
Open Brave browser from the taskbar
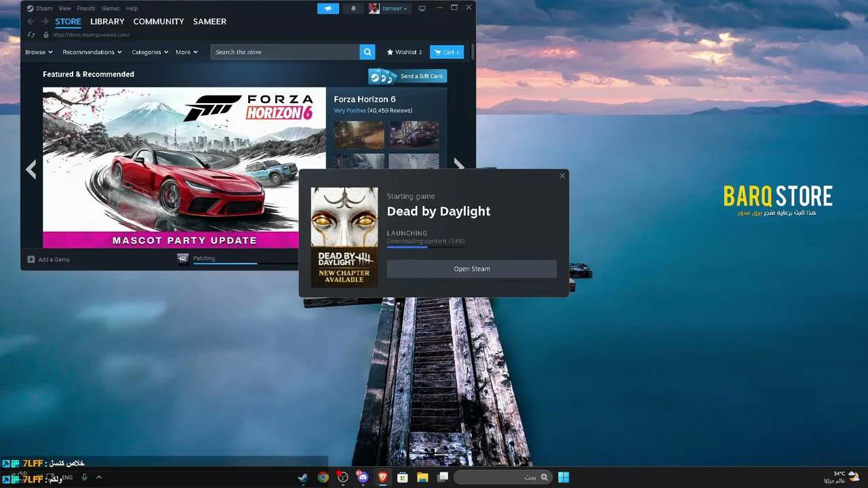coord(382,477)
